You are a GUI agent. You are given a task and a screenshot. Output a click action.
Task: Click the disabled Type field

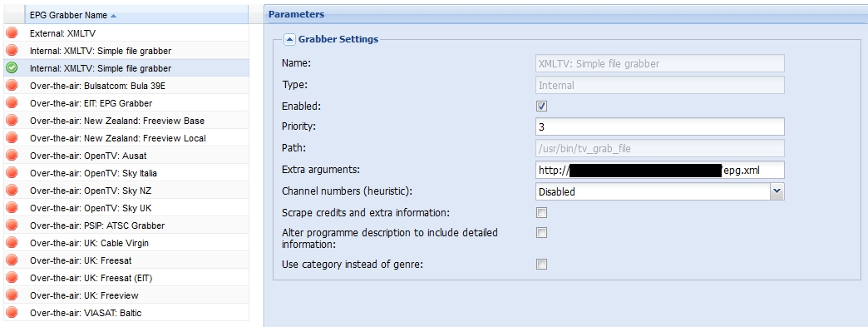pyautogui.click(x=660, y=86)
